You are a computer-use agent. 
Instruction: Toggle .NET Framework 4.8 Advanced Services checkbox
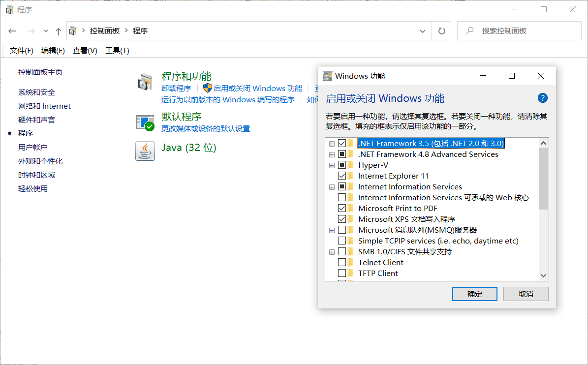tap(342, 154)
